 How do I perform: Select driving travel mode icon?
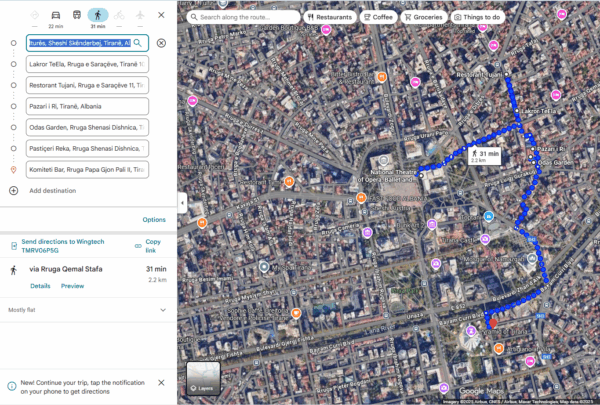click(54, 15)
